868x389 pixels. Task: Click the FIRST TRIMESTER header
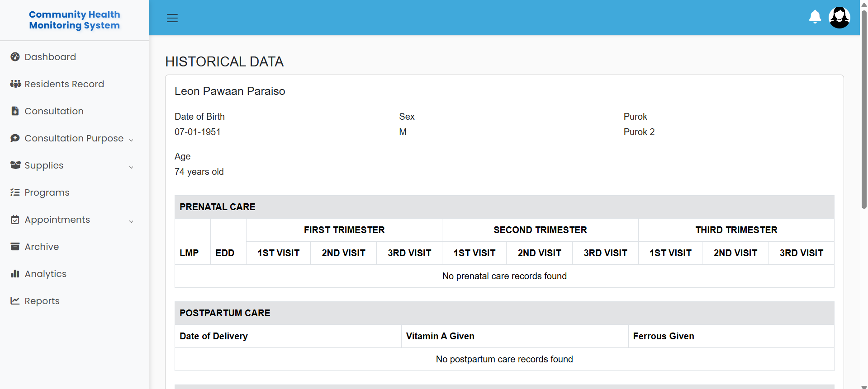(x=344, y=230)
